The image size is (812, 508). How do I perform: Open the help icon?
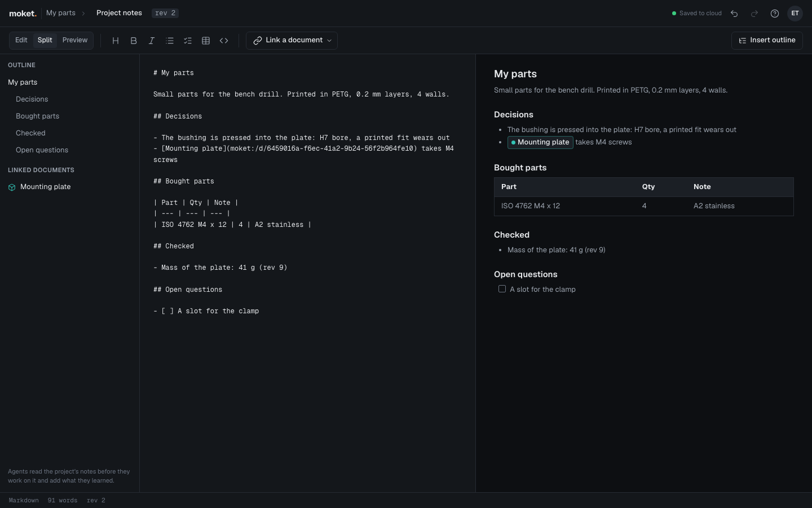coord(775,14)
